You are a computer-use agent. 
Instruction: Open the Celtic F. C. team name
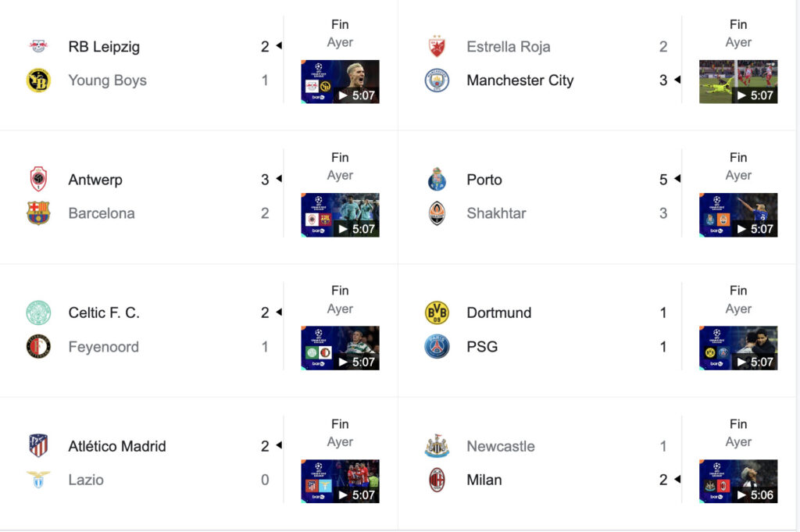(x=104, y=312)
